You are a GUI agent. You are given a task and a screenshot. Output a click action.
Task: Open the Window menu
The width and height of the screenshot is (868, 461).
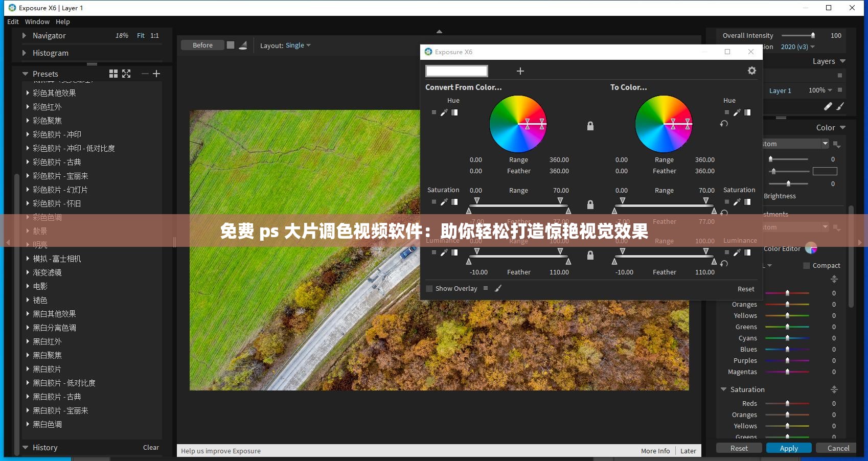click(x=37, y=21)
